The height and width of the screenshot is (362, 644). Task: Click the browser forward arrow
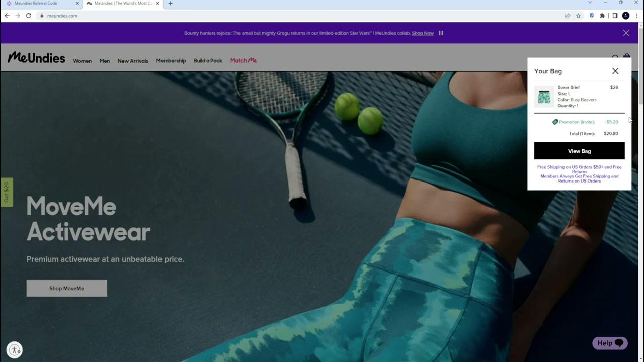tap(18, 16)
